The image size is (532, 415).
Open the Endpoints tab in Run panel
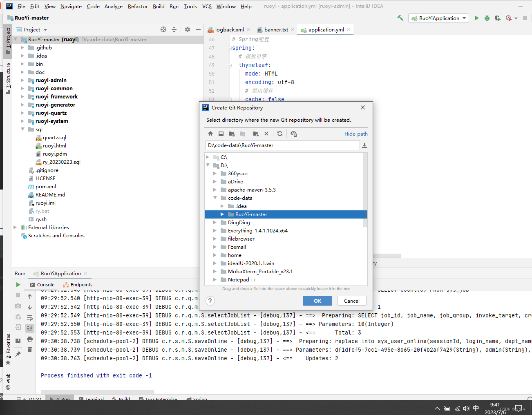(x=78, y=285)
